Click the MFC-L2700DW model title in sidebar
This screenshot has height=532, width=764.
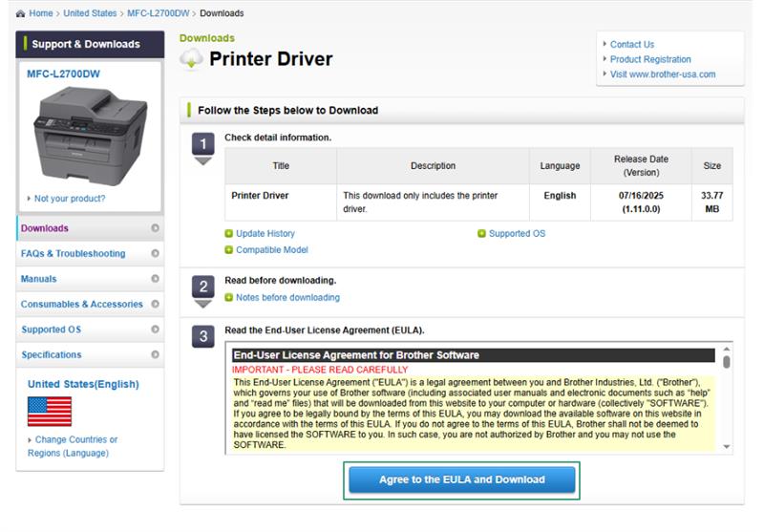pos(63,74)
